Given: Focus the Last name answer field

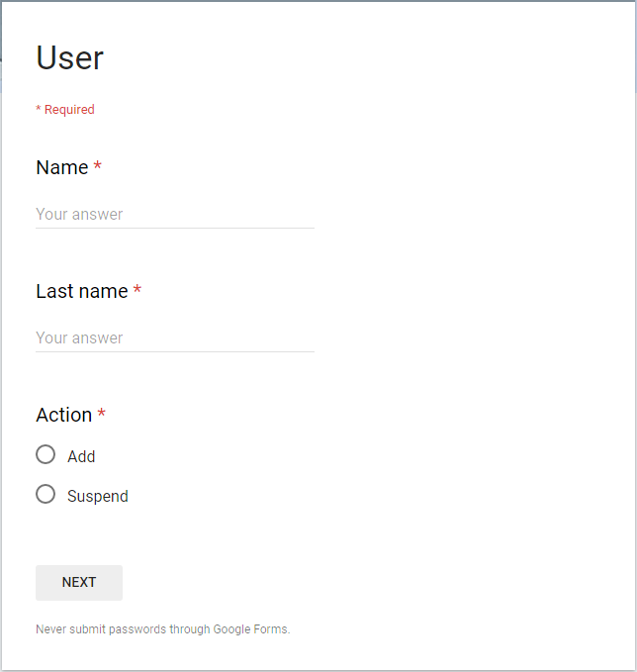Looking at the screenshot, I should (x=174, y=337).
